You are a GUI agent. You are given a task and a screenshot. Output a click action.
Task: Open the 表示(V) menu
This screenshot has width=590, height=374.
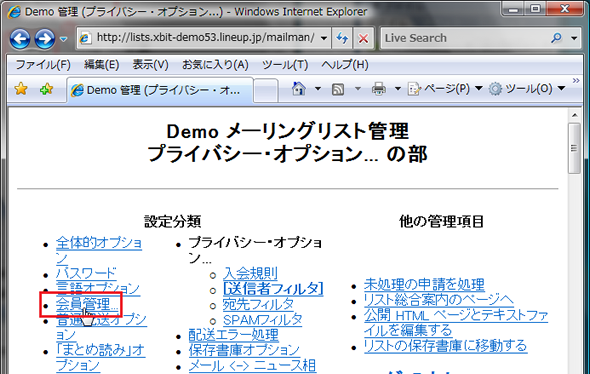150,65
